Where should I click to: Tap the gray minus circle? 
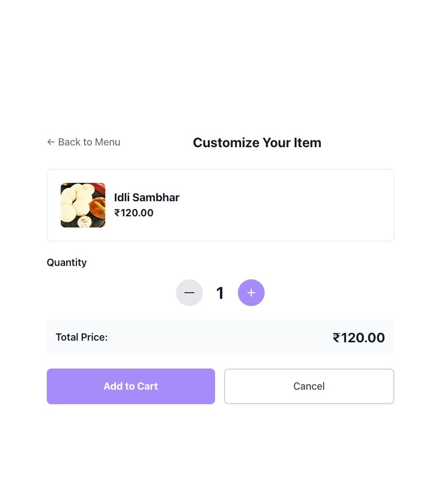coord(189,293)
